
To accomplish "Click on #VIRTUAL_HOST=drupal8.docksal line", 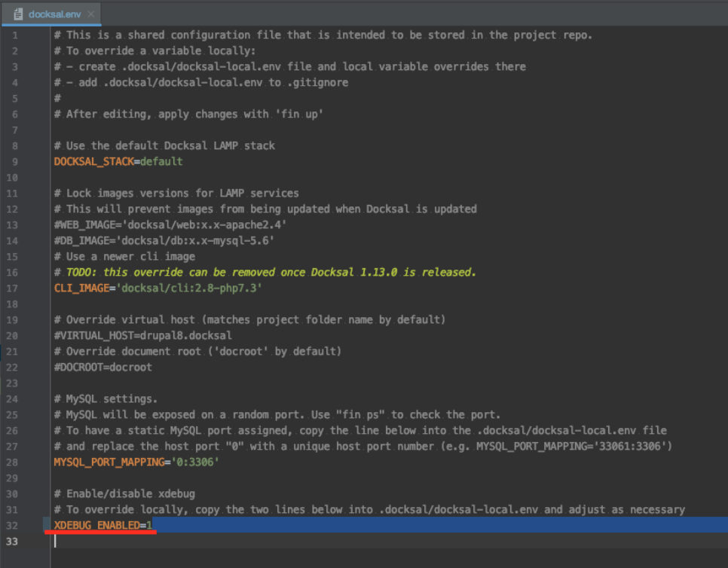I will click(143, 335).
